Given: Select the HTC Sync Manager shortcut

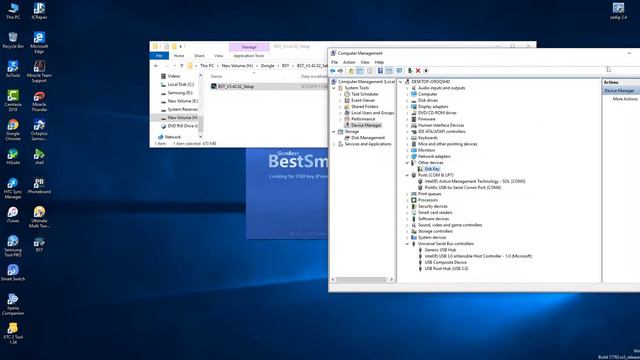Looking at the screenshot, I should point(13,188).
